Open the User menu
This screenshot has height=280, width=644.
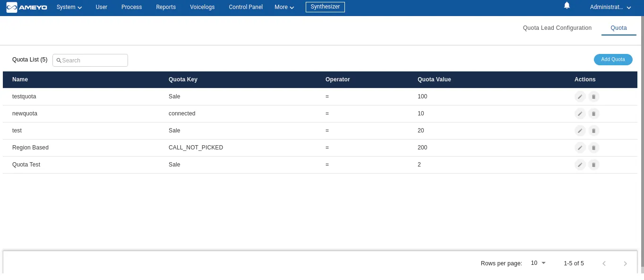pyautogui.click(x=102, y=7)
